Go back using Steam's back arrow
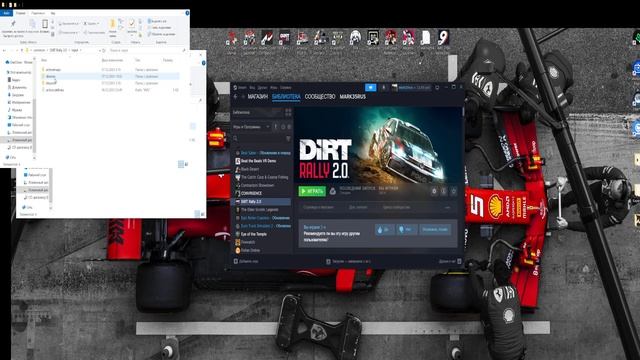Screen dimensions: 640x360 pos(236,97)
